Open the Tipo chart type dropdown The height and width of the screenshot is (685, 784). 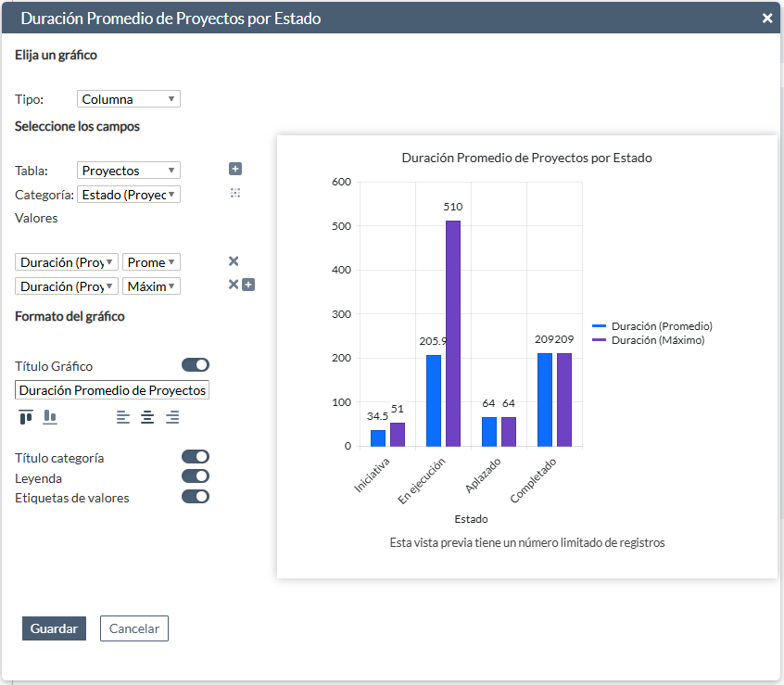pyautogui.click(x=129, y=99)
